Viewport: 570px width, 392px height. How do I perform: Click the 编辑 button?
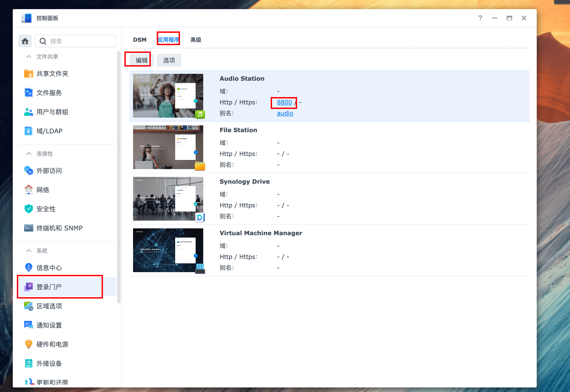coord(142,60)
